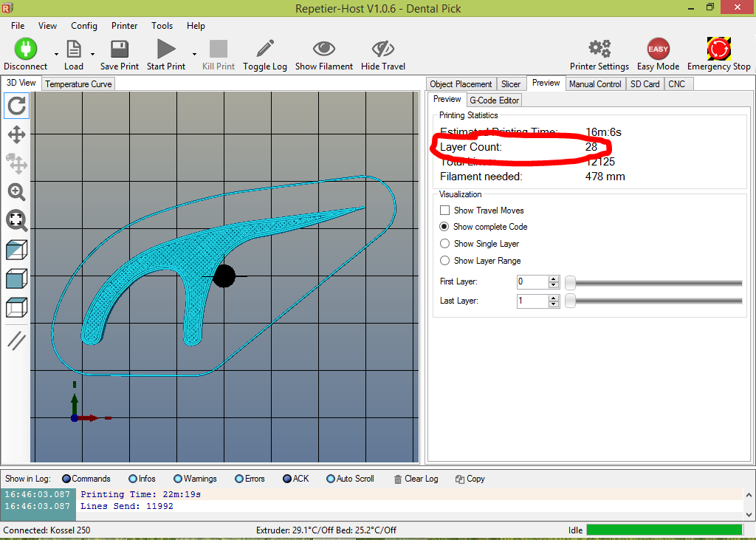Select the Move viewpoint arrows tool
The image size is (756, 540).
[x=16, y=134]
